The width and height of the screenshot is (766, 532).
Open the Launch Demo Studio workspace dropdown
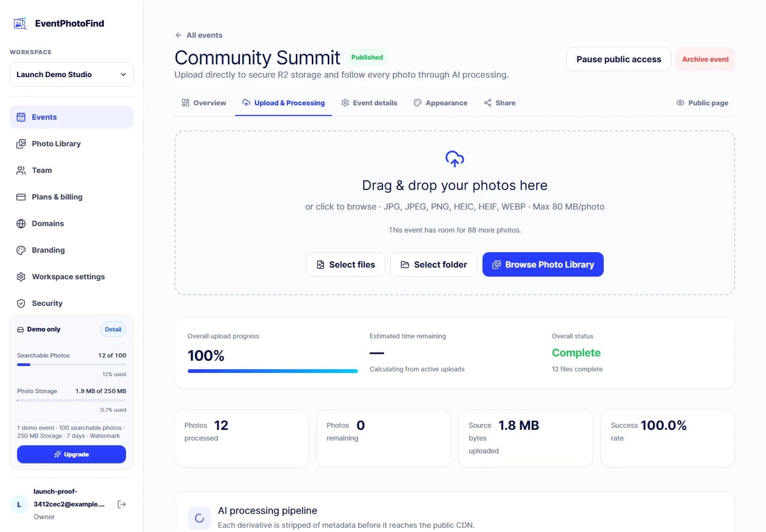point(71,74)
